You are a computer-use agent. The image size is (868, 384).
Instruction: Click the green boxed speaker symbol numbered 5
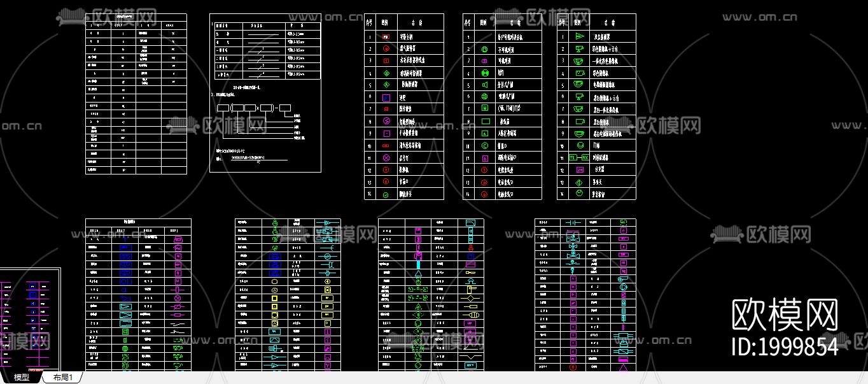[485, 85]
